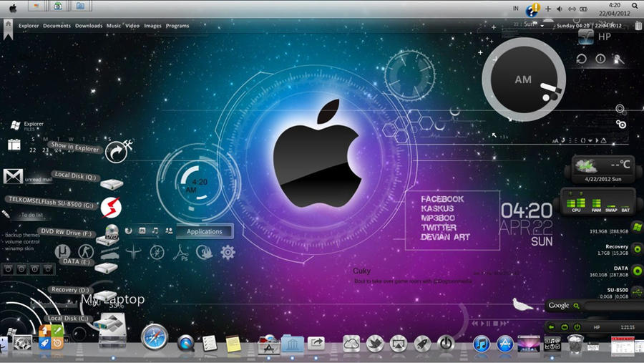Image resolution: width=644 pixels, height=363 pixels.
Task: Open the Applications folder dock icon
Action: click(268, 344)
